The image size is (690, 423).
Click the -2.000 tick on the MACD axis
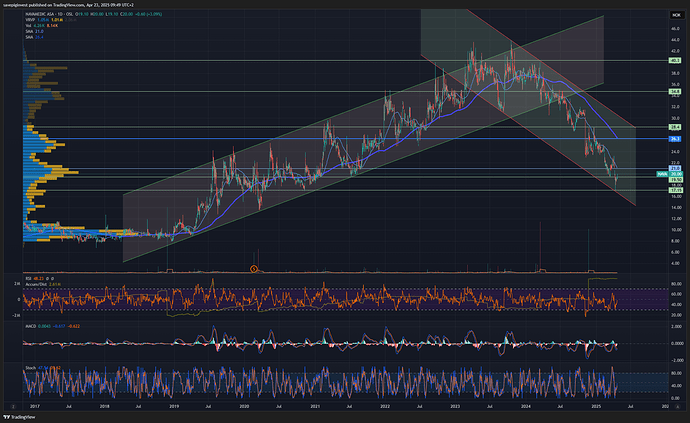(x=677, y=360)
